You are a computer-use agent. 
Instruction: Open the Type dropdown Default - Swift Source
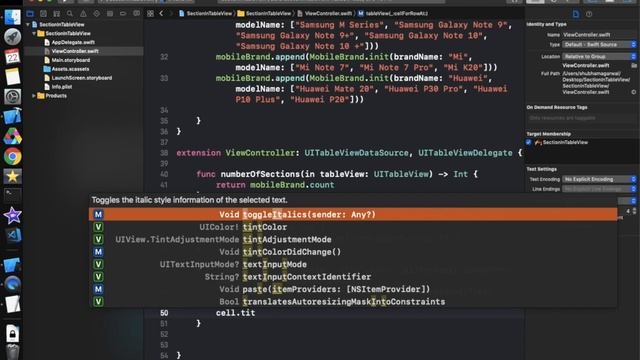click(x=599, y=44)
